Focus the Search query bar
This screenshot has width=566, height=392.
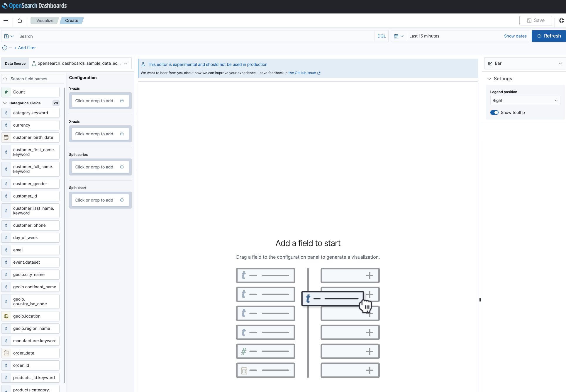tap(196, 36)
